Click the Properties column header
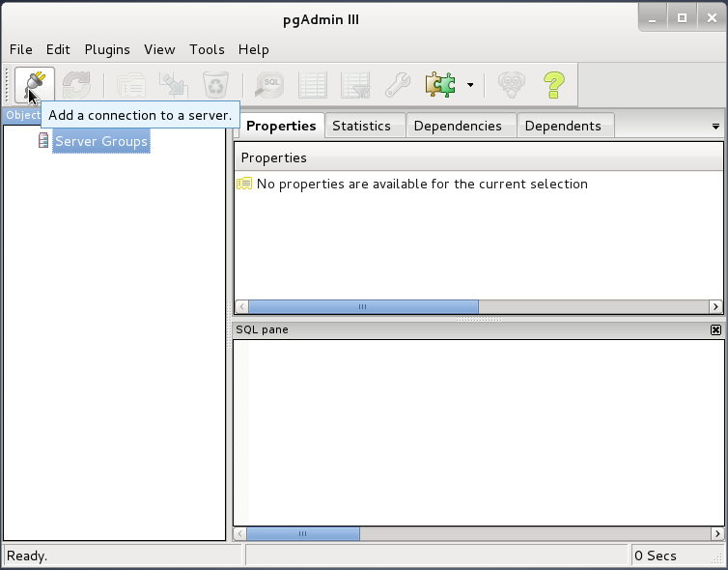 click(479, 157)
